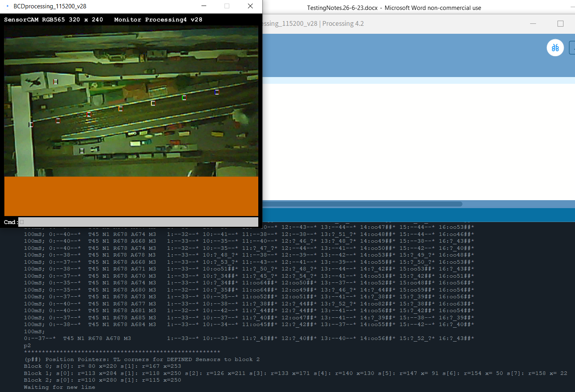Toggle the debugger butterfly icon in Processing IDE

[555, 47]
